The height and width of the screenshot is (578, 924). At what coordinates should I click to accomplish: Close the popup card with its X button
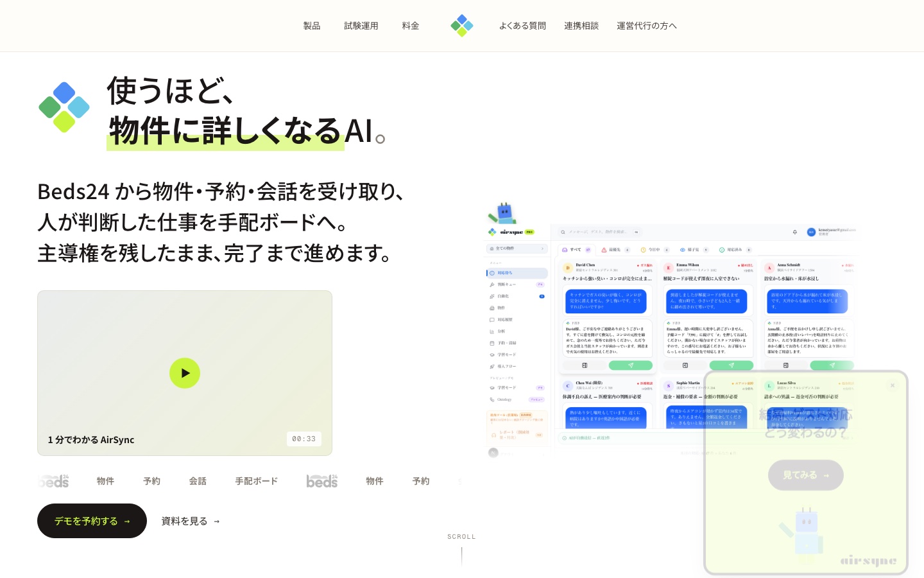coord(893,385)
